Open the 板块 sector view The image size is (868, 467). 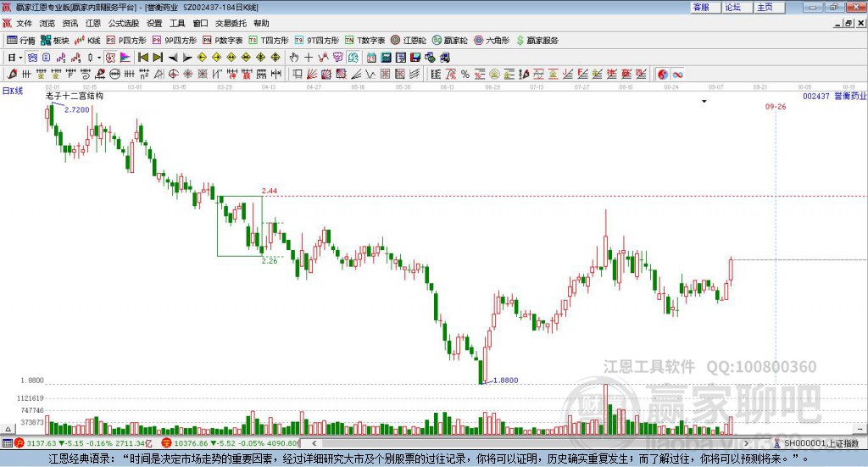[x=55, y=41]
